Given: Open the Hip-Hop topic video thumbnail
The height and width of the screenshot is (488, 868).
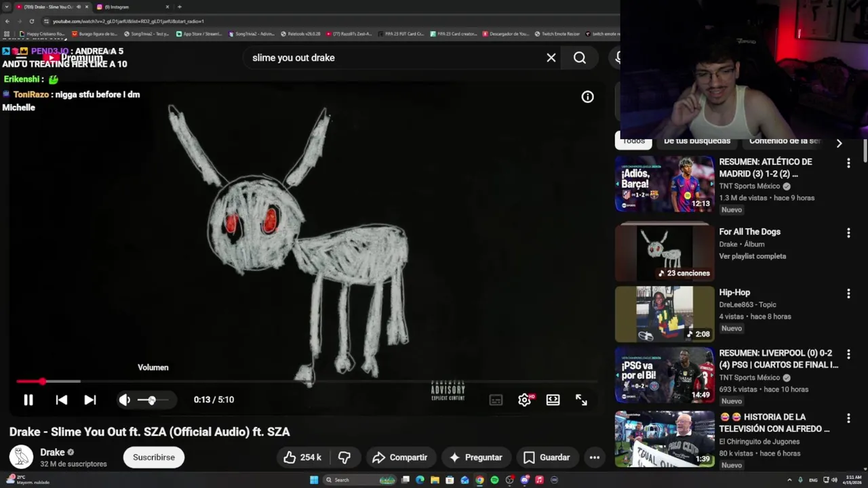Looking at the screenshot, I should (x=665, y=314).
